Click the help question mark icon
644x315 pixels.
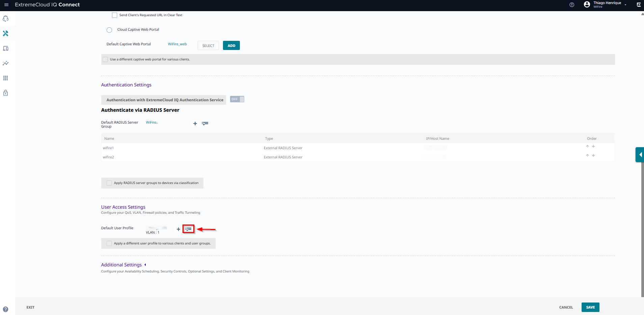5,309
